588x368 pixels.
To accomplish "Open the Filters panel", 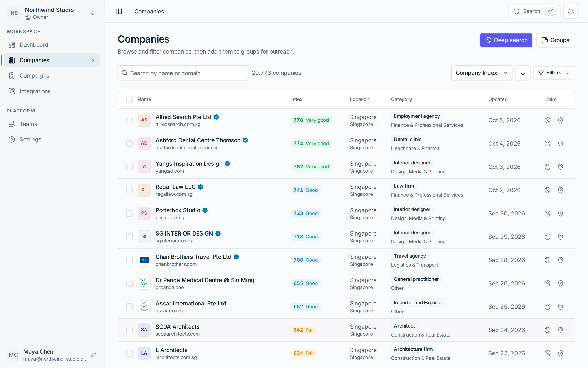I will (x=554, y=73).
